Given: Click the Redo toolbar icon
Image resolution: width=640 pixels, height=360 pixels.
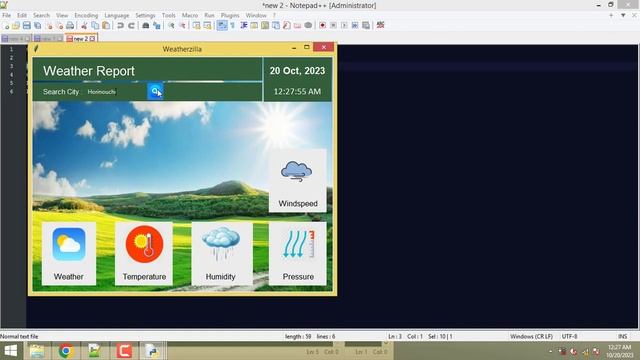Looking at the screenshot, I should tap(131, 25).
